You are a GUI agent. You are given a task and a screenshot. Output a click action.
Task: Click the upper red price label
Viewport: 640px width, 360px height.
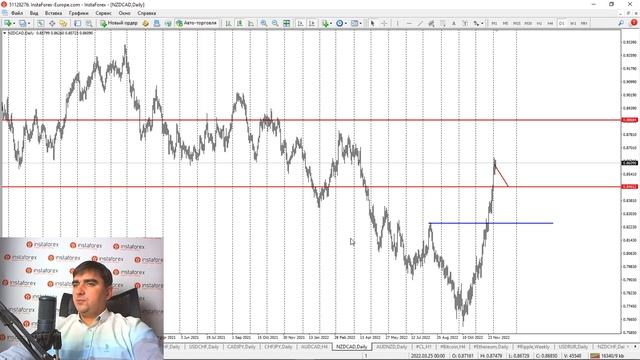point(629,120)
